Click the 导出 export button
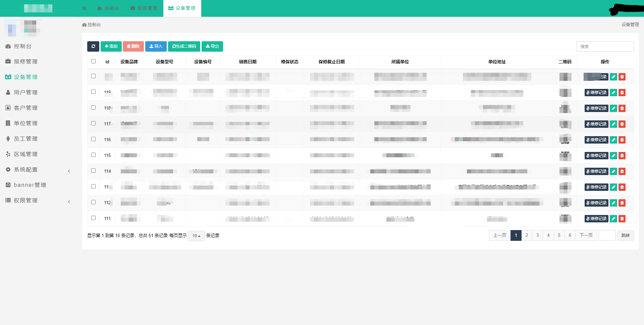Image resolution: width=644 pixels, height=325 pixels. 212,46
